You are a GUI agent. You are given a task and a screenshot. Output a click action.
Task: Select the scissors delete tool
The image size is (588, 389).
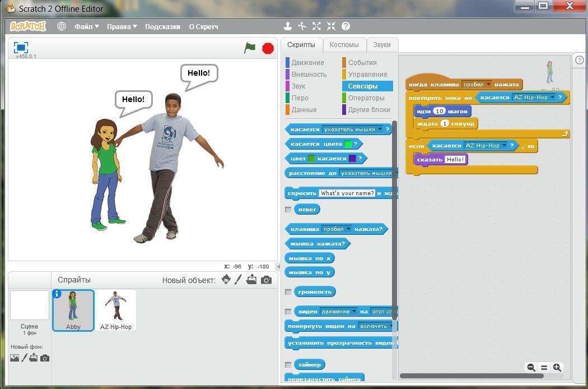(302, 26)
